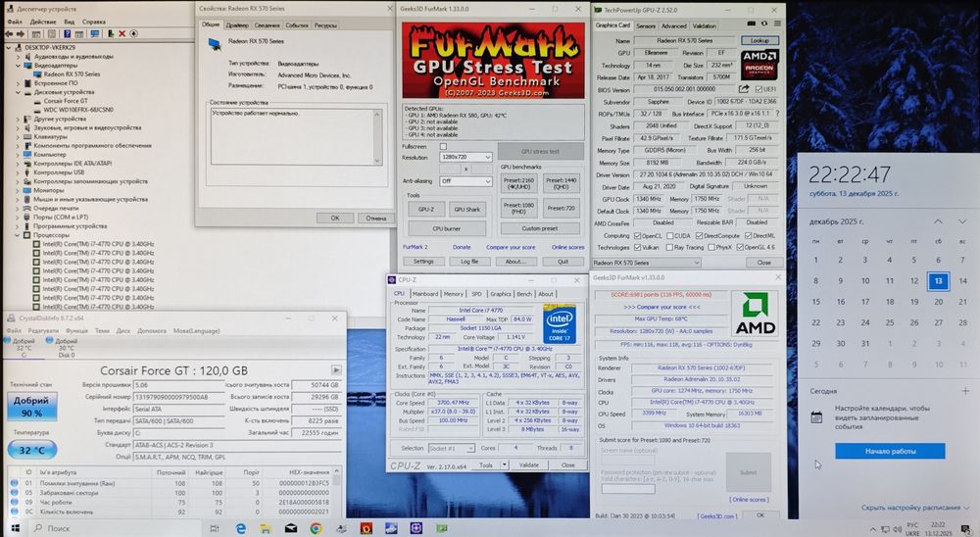This screenshot has height=537, width=980.
Task: Launch Edge from taskbar
Action: pyautogui.click(x=241, y=528)
